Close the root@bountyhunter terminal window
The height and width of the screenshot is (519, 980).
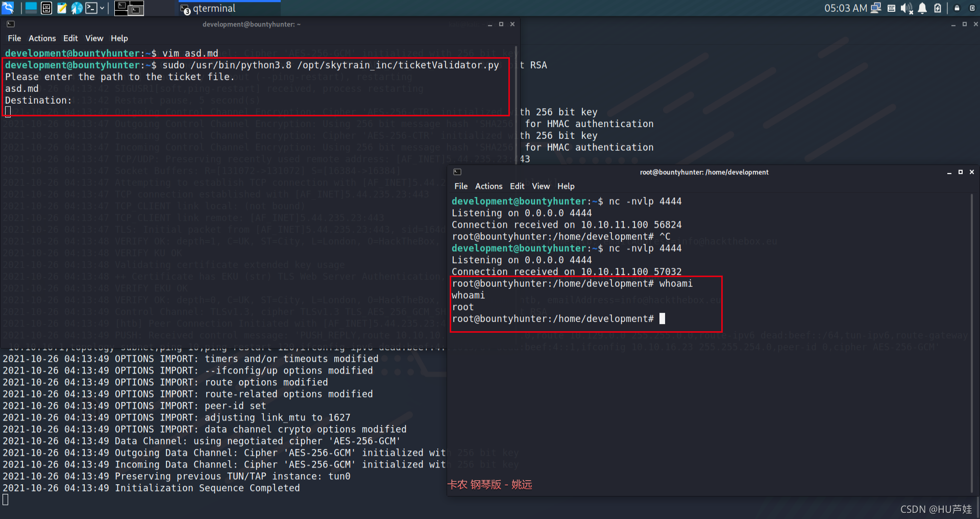[x=972, y=172]
